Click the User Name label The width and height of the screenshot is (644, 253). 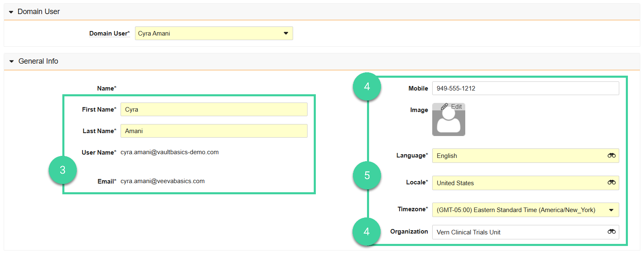click(99, 153)
